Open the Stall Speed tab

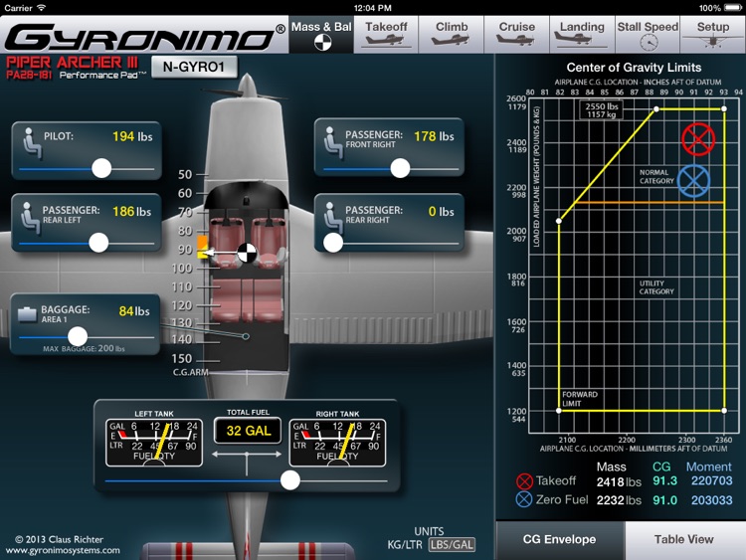point(648,35)
